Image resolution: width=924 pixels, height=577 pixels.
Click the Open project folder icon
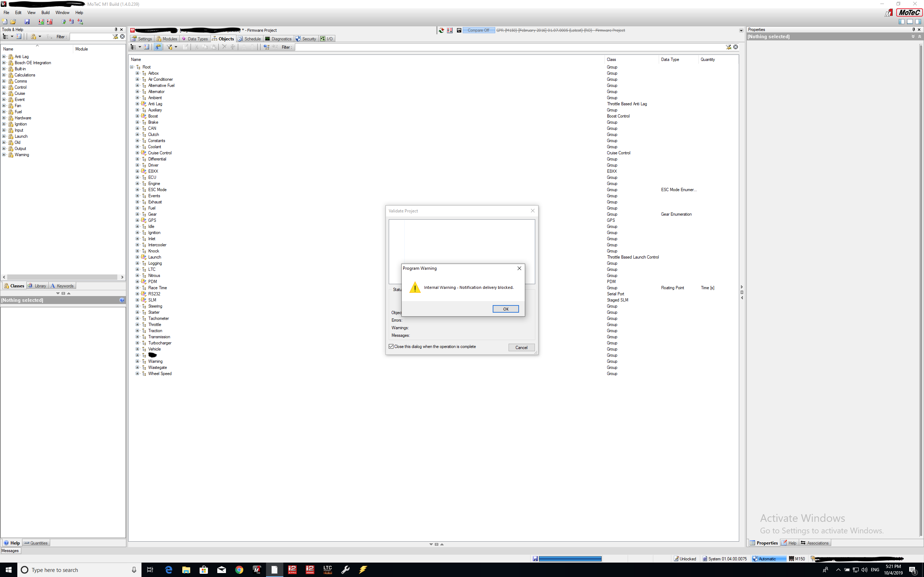pos(13,22)
